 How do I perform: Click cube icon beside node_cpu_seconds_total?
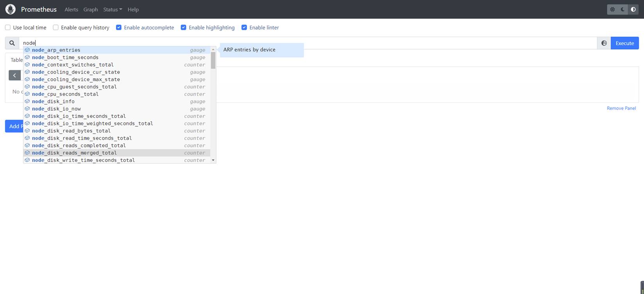click(x=27, y=94)
